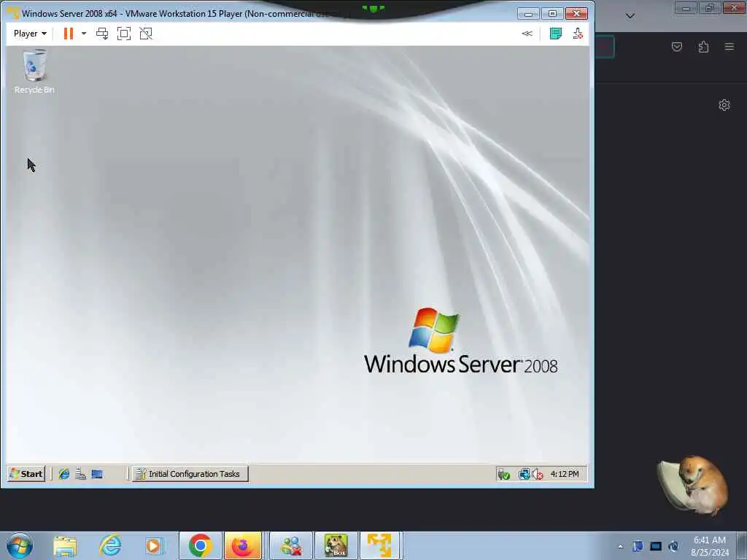747x560 pixels.
Task: Close the VMware Player window
Action: pos(576,14)
